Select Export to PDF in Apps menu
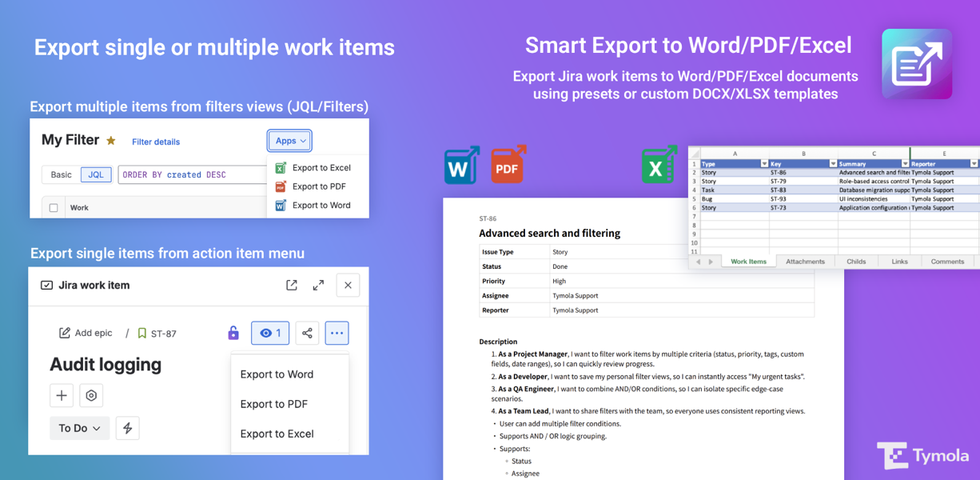 tap(319, 186)
